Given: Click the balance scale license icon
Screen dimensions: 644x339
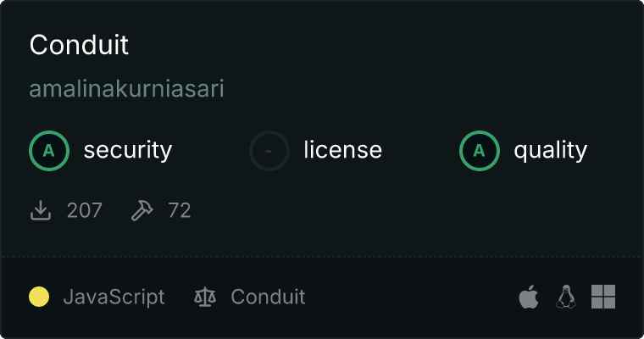Looking at the screenshot, I should click(x=205, y=297).
